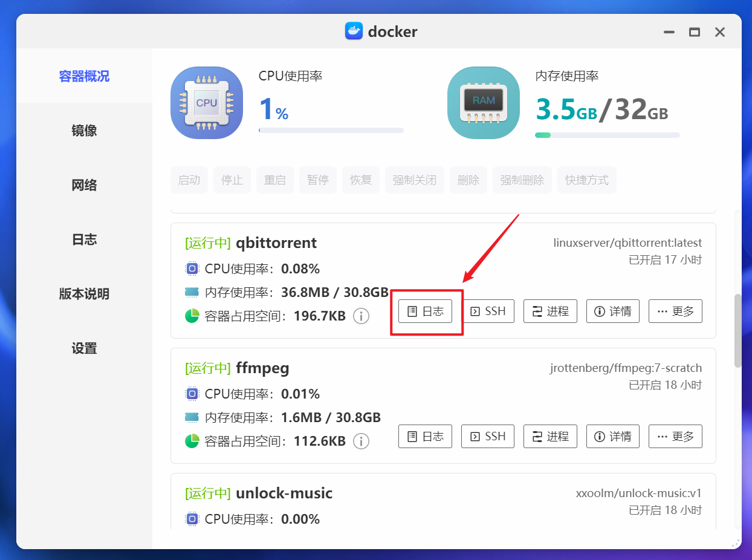Click ffmpeg CPU value 0.01%
The height and width of the screenshot is (560, 752).
point(300,394)
